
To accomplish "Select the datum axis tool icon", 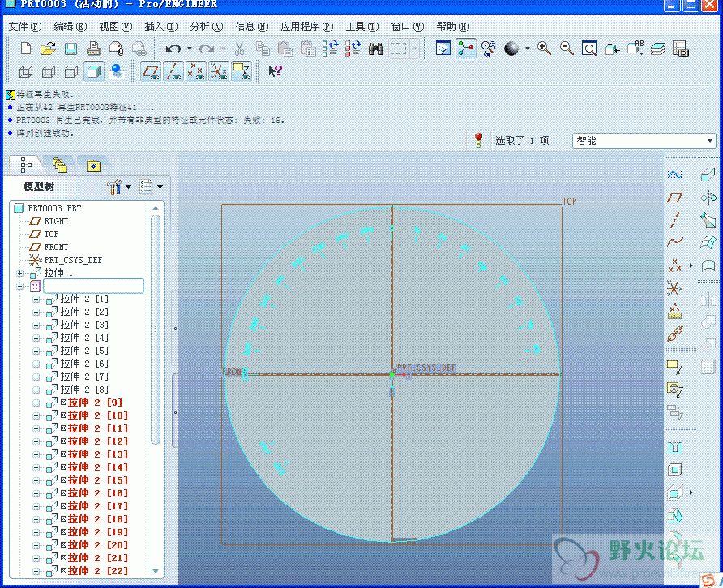I will [x=674, y=220].
